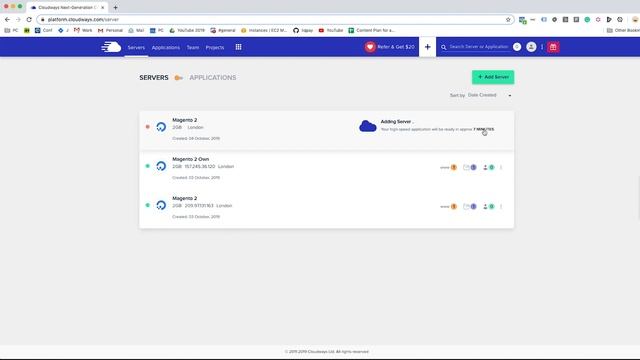Click the IP address 157.245.36.120

coord(200,167)
